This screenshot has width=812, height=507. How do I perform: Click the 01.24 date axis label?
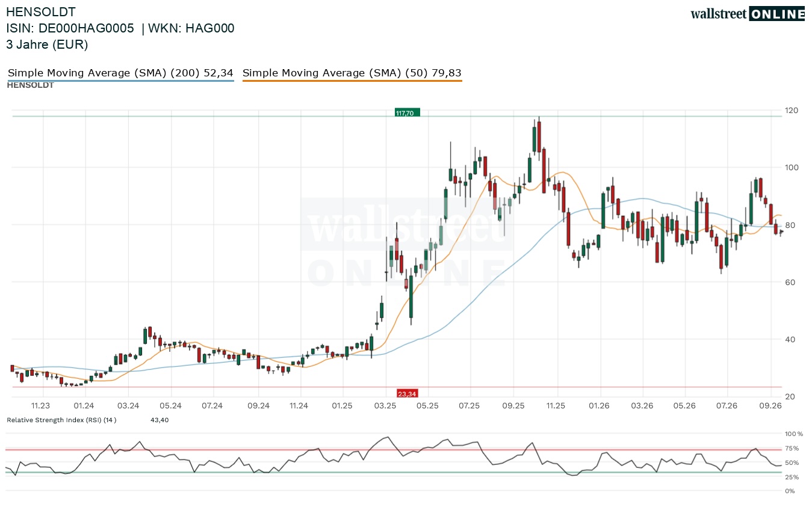pyautogui.click(x=84, y=405)
